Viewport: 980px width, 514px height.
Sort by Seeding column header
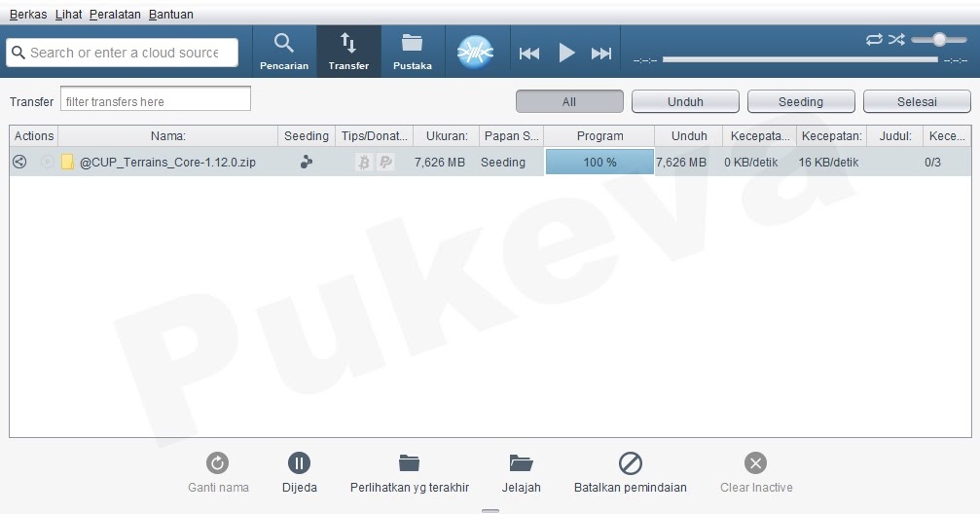pos(307,135)
